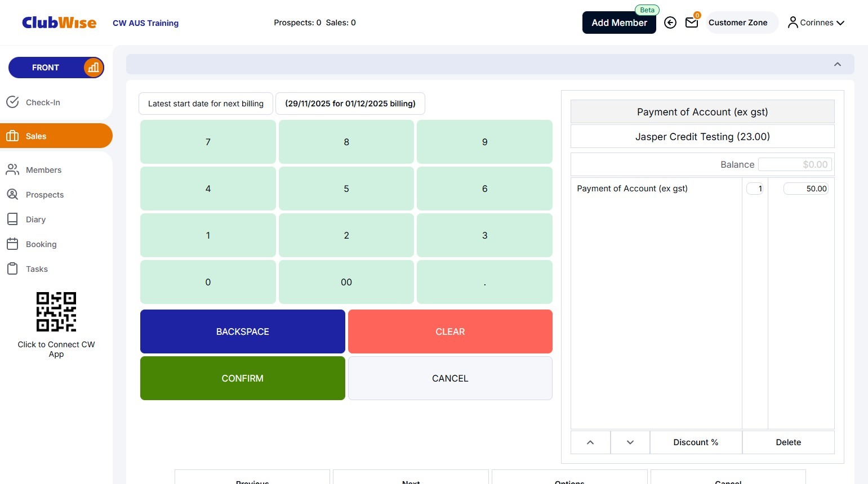Screen dimensions: 868x484
Task: Tap keypad number 9
Action: 484,142
